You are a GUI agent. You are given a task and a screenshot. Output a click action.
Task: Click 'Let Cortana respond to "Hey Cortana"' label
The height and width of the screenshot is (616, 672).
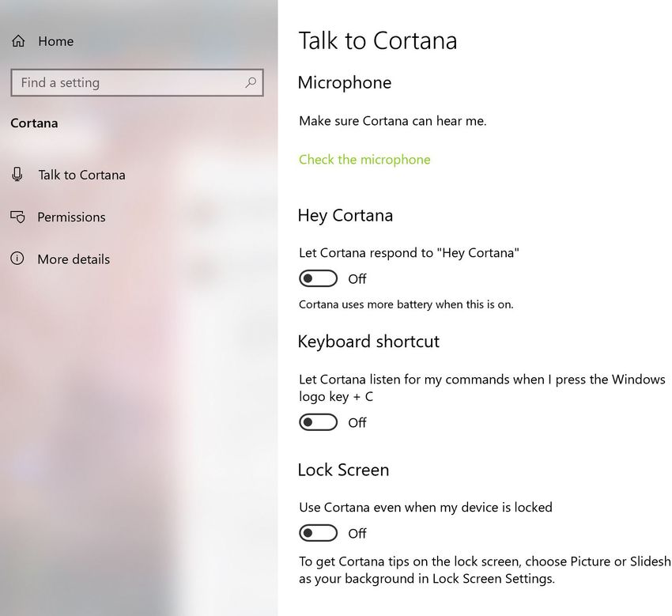point(409,253)
